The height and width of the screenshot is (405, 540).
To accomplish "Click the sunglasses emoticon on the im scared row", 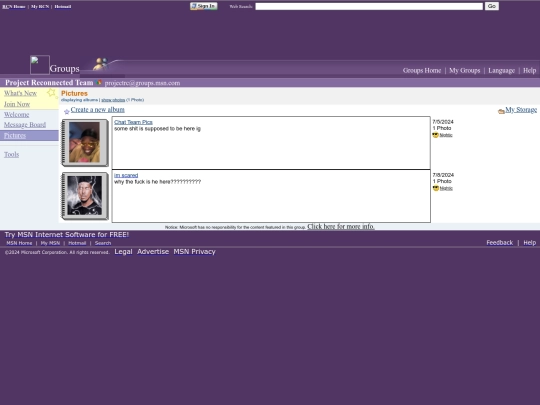I will [436, 188].
